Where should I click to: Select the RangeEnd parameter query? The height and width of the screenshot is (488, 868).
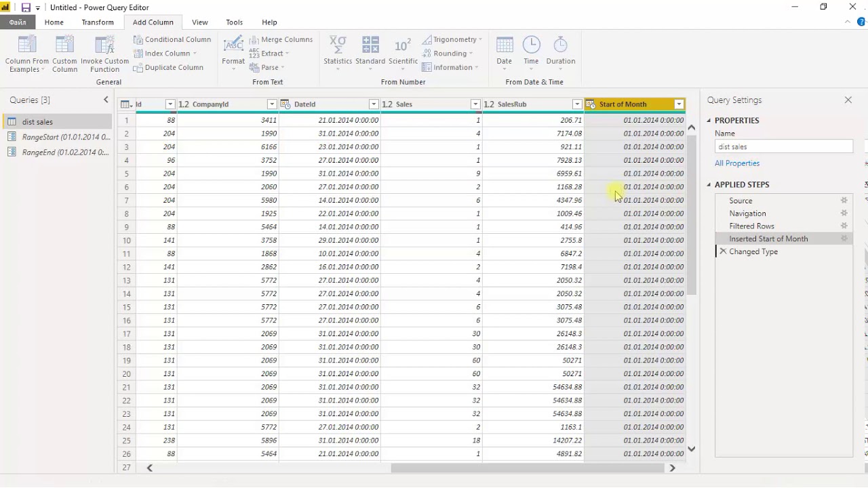(57, 152)
